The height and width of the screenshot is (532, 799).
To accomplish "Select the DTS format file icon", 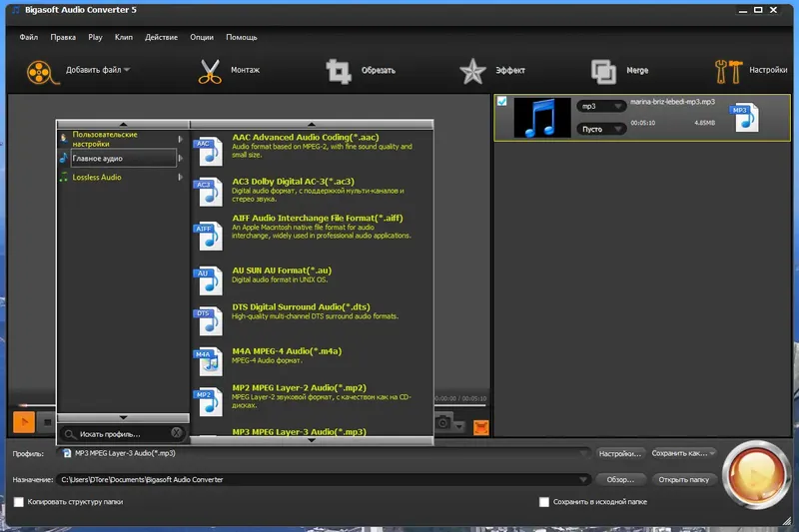I will (x=209, y=320).
